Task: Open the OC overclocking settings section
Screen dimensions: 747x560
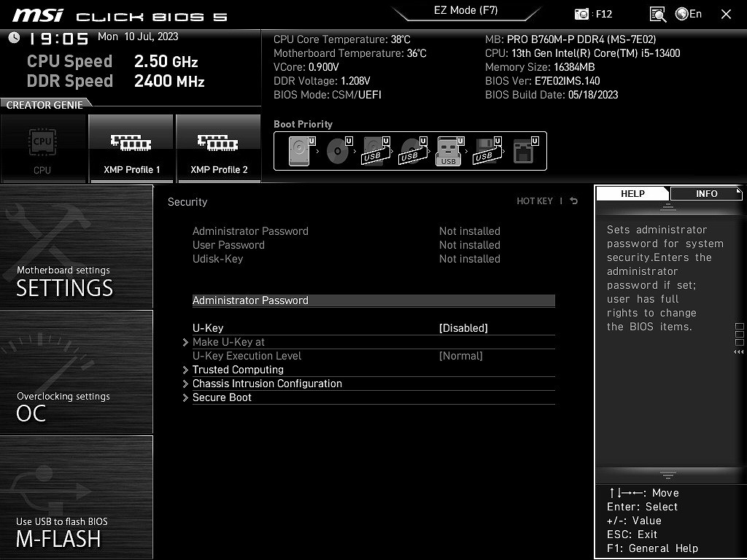Action: click(77, 372)
